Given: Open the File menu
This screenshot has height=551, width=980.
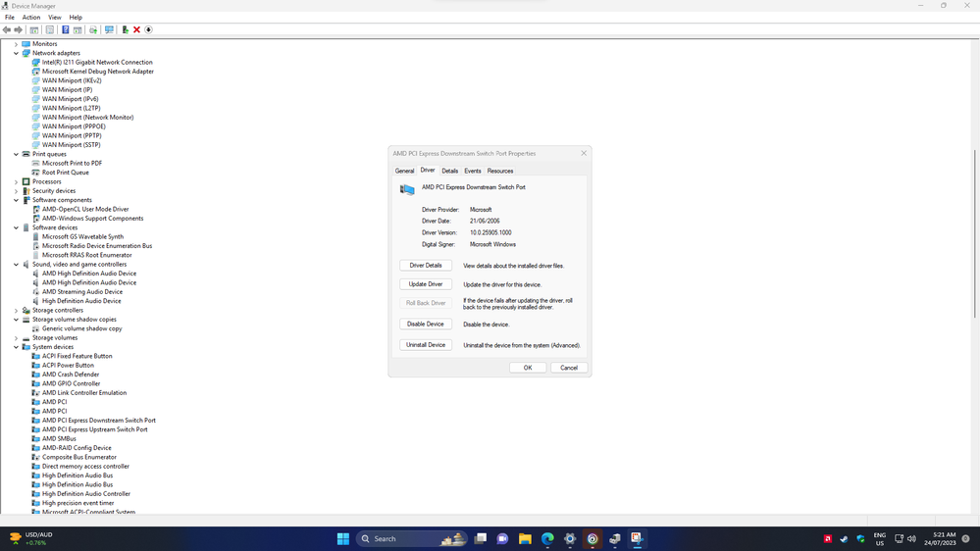Looking at the screenshot, I should click(x=10, y=18).
